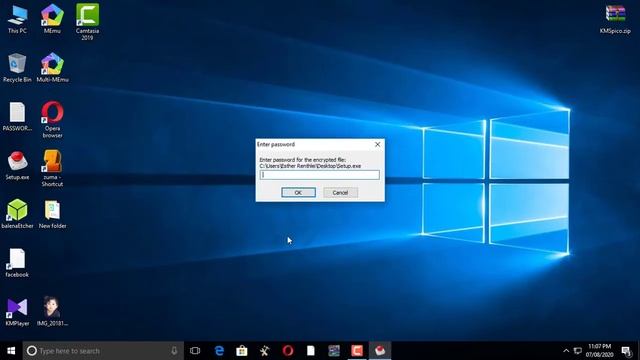Open the blank document taskbar icon

coord(311,351)
